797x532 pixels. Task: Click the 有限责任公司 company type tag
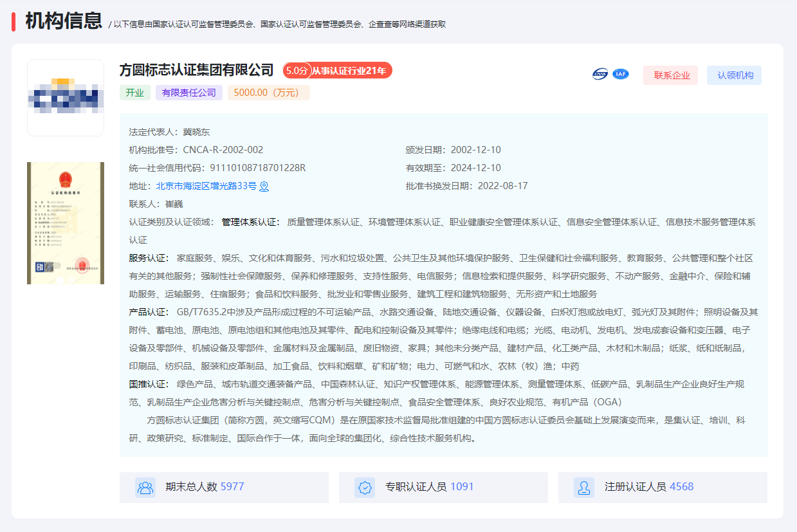pyautogui.click(x=189, y=93)
